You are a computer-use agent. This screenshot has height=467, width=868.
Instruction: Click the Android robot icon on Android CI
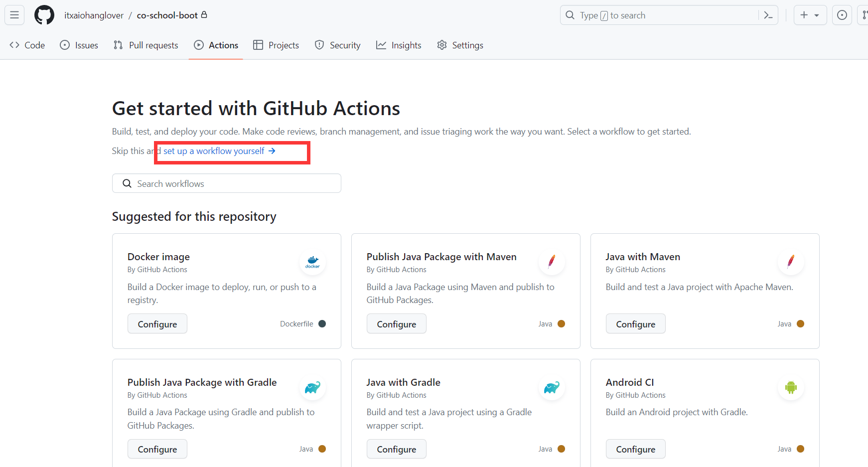791,387
